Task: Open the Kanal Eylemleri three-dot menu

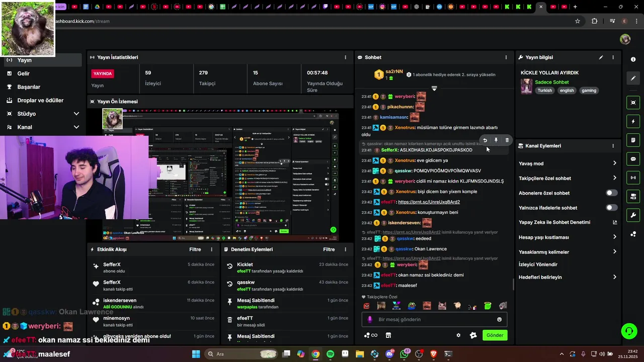Action: pos(613,146)
